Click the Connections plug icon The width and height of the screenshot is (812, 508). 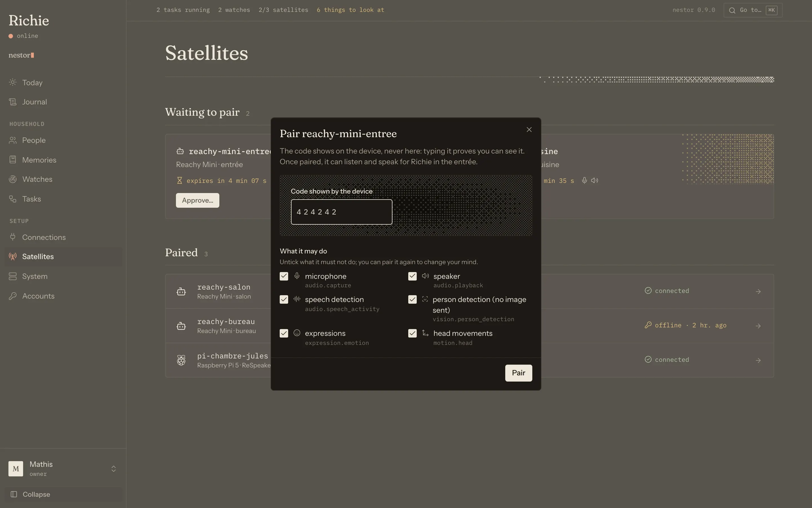(x=13, y=237)
